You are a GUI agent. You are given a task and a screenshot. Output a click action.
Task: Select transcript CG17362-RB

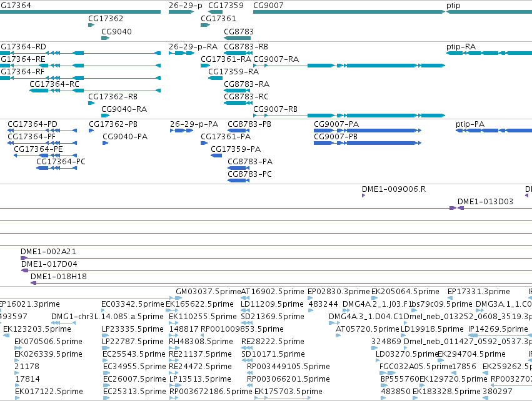point(91,103)
